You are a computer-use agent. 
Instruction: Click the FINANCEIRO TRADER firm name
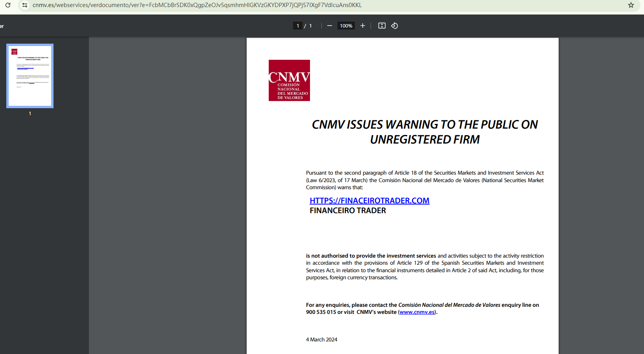click(x=348, y=210)
